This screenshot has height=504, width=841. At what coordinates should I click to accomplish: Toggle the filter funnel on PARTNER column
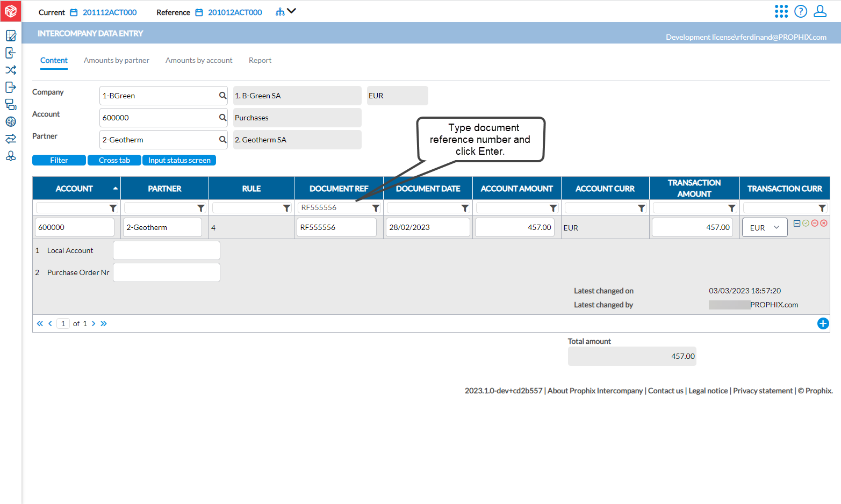(x=201, y=207)
